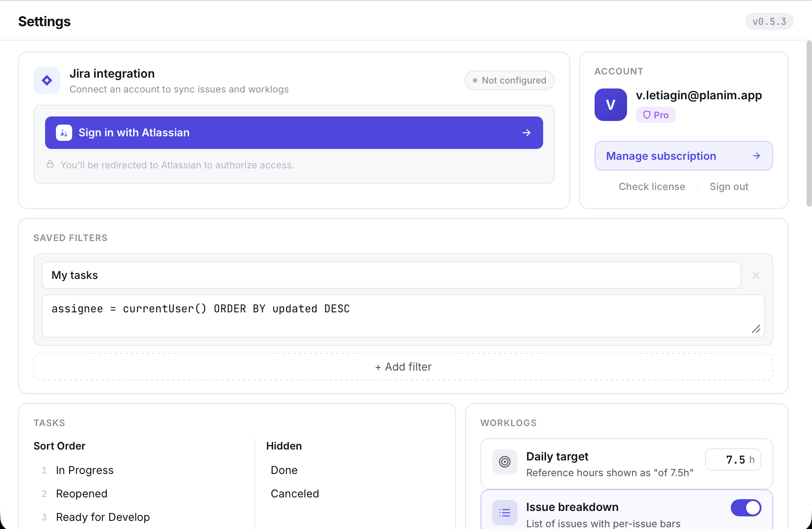Click Check license link
The width and height of the screenshot is (812, 529).
point(652,186)
